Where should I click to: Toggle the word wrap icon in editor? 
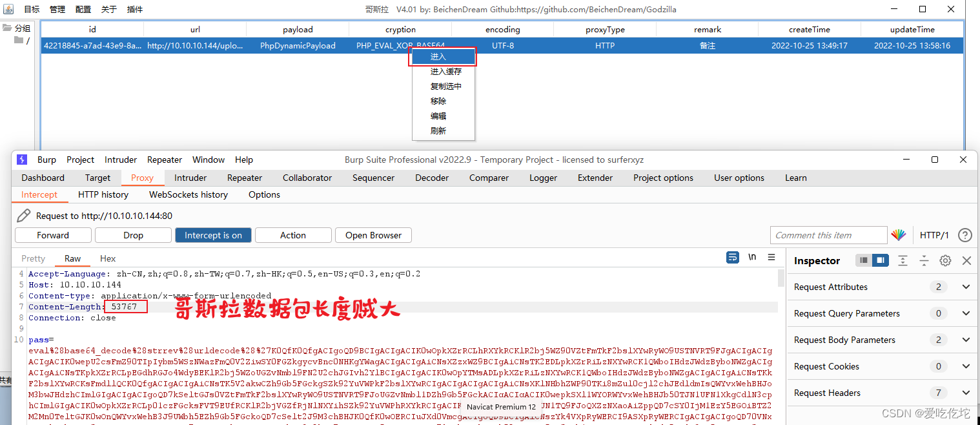point(733,257)
